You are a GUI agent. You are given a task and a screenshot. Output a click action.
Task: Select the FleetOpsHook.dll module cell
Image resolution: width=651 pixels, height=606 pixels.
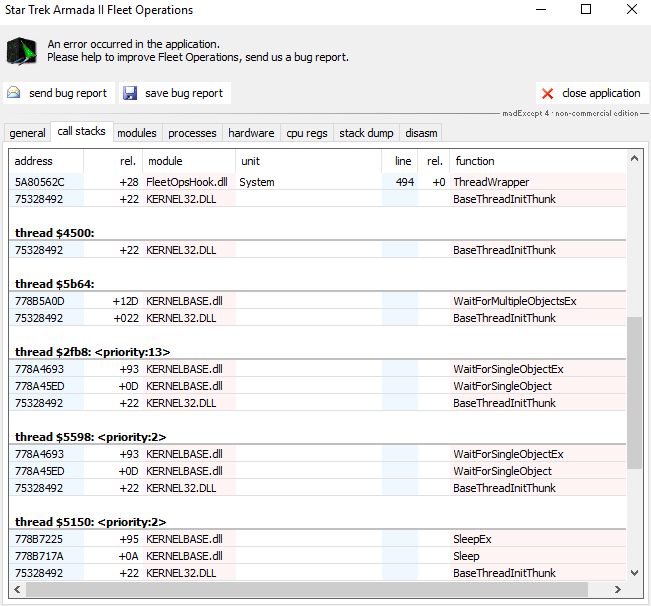tap(189, 182)
